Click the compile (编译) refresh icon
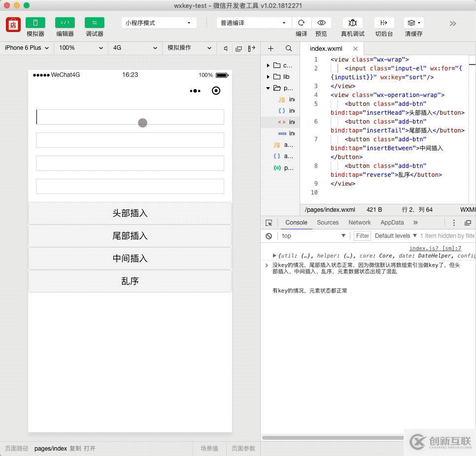Screen dimensions: 476x456 click(301, 23)
